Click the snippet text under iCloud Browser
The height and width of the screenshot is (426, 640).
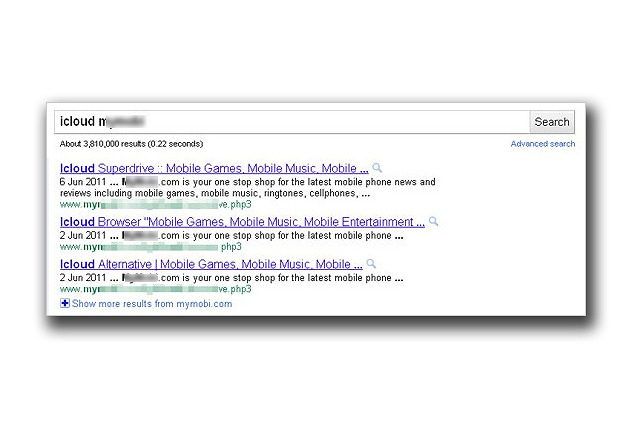click(x=230, y=235)
